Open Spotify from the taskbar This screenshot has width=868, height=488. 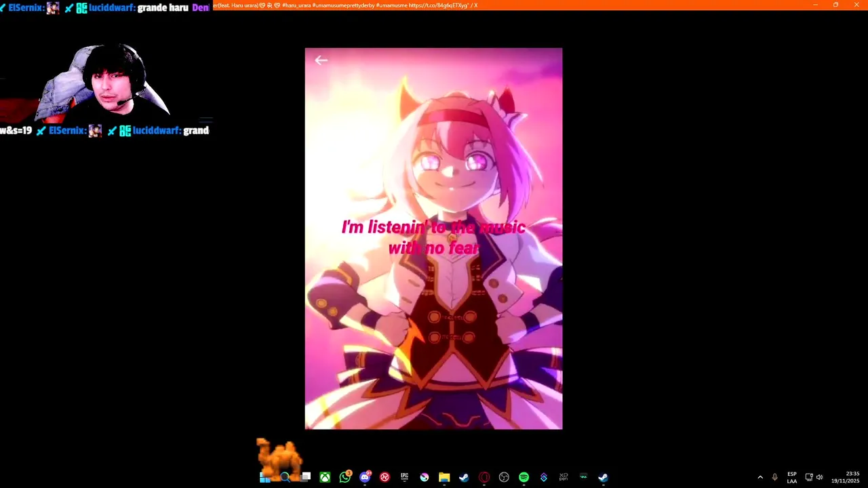[524, 477]
